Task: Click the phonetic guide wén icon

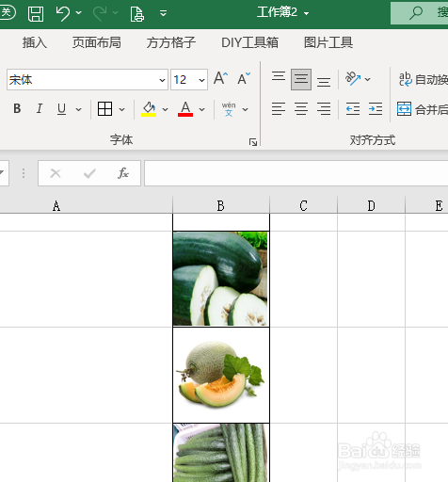Action: [229, 109]
